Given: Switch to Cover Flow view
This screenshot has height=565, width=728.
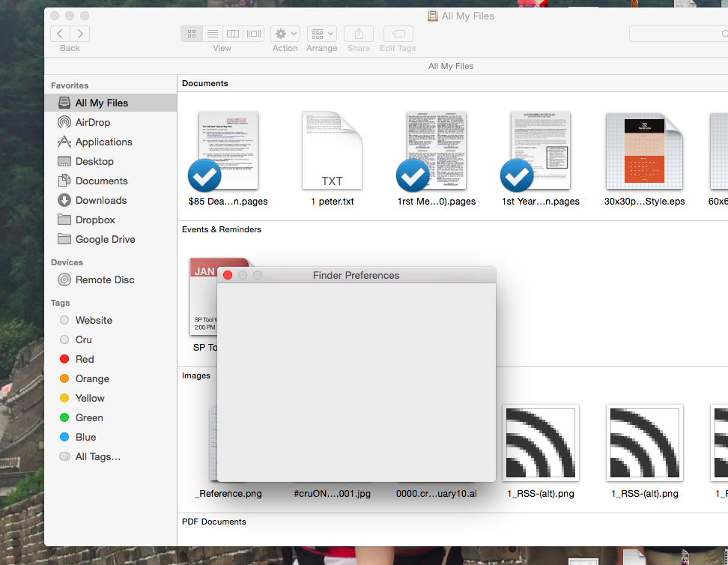Looking at the screenshot, I should [x=253, y=34].
